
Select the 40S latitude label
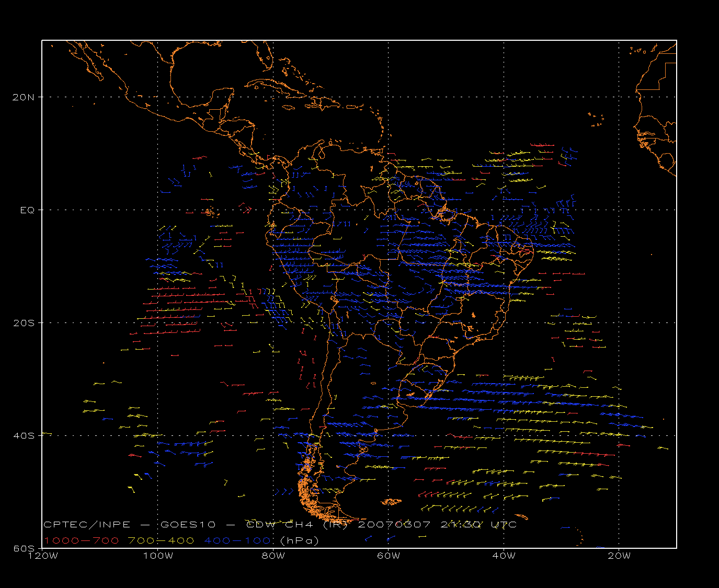coord(25,436)
